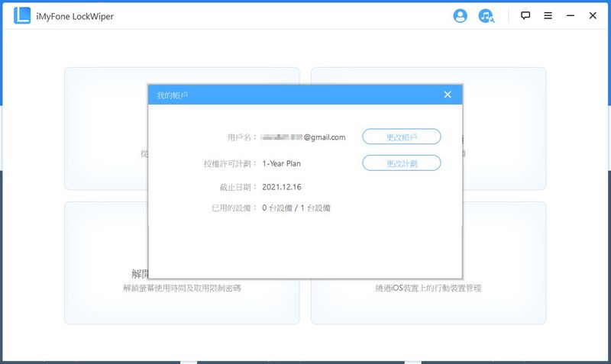Image resolution: width=611 pixels, height=364 pixels.
Task: Select the expiry date 2021.12.16
Action: click(x=281, y=187)
